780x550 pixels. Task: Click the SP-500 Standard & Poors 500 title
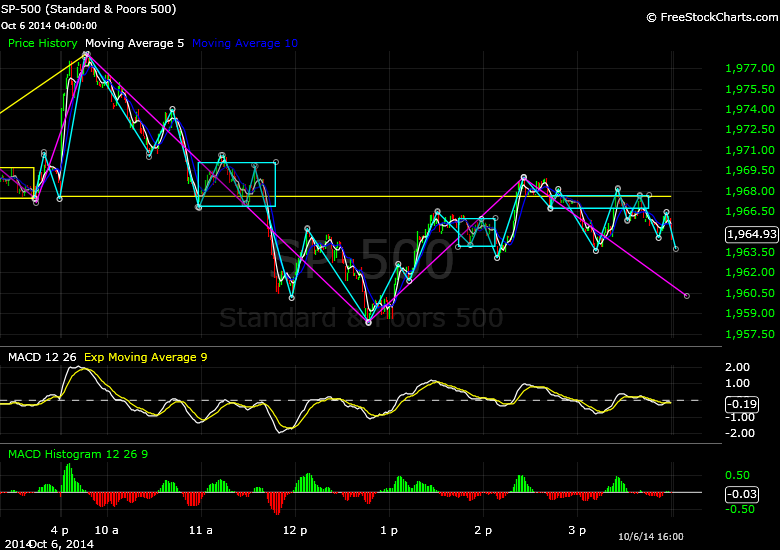90,9
